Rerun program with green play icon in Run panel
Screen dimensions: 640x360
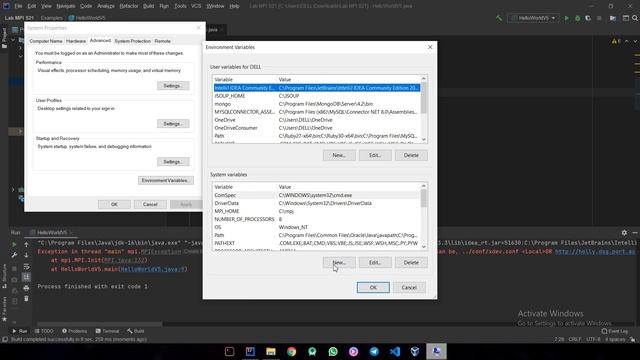point(14,244)
